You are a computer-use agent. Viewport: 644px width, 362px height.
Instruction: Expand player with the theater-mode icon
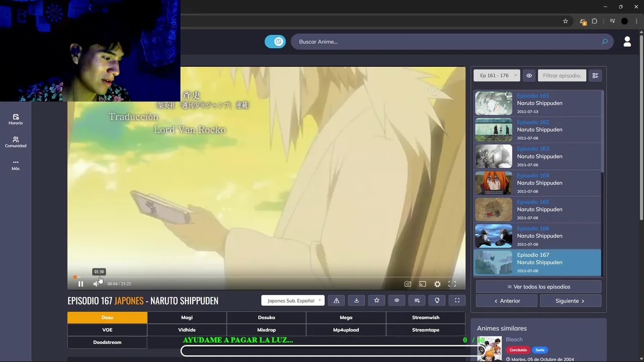tap(457, 301)
